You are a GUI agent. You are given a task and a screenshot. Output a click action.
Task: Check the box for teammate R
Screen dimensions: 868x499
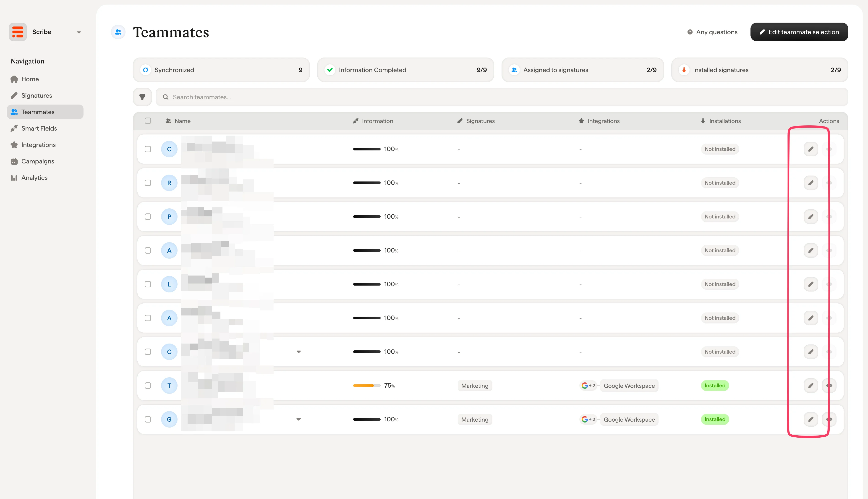(148, 183)
